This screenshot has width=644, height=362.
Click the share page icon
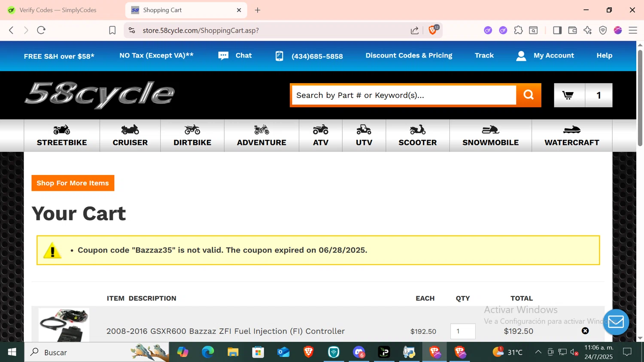tap(415, 30)
